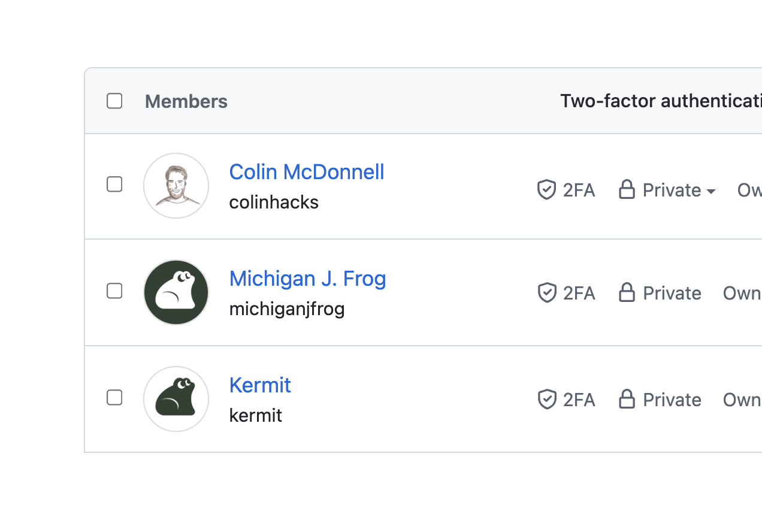762x532 pixels.
Task: Click the Private label in Michigan J. Frog's row
Action: pos(672,293)
